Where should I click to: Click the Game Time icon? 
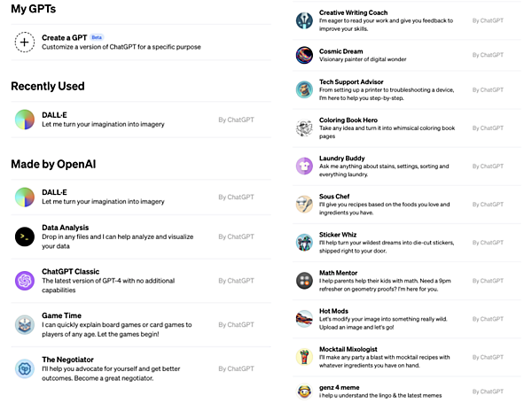(x=25, y=324)
